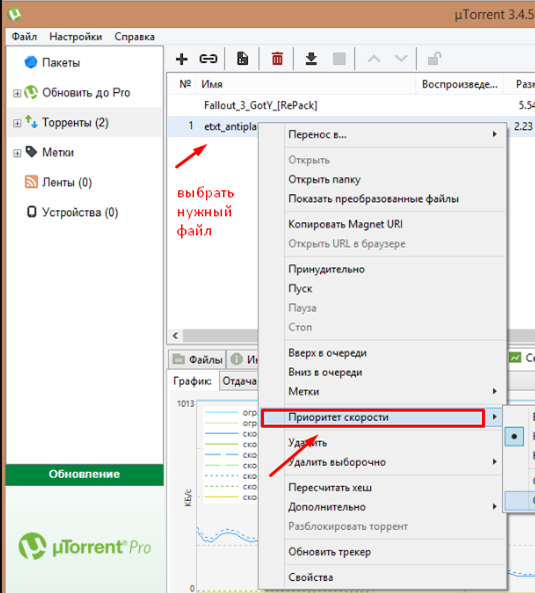Expand the Метки tree node
Image resolution: width=535 pixels, height=593 pixels.
[x=17, y=153]
